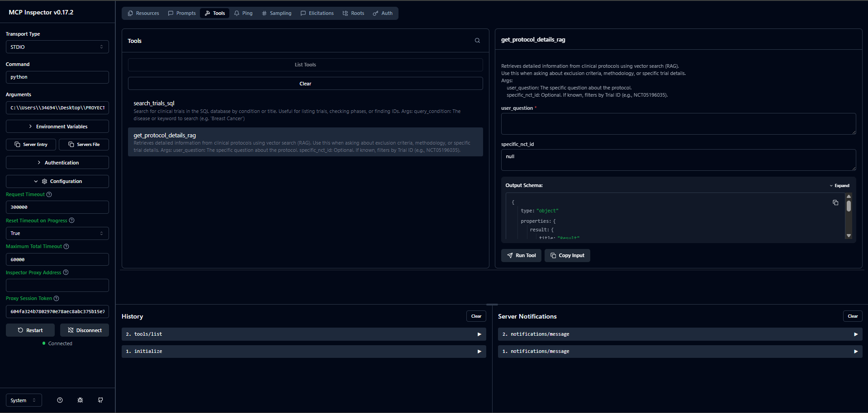
Task: Click the user_question input field
Action: pyautogui.click(x=678, y=124)
